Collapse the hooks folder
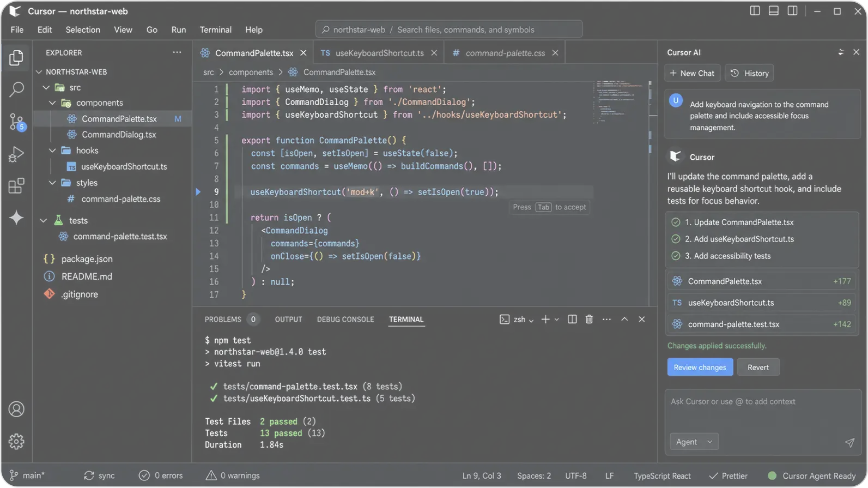This screenshot has width=868, height=488. pos(52,150)
